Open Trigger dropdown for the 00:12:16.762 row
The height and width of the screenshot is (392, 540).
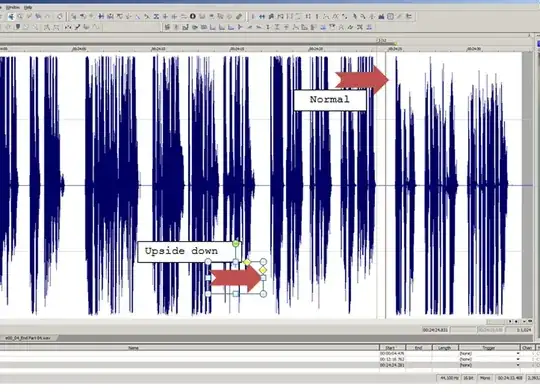pos(518,359)
